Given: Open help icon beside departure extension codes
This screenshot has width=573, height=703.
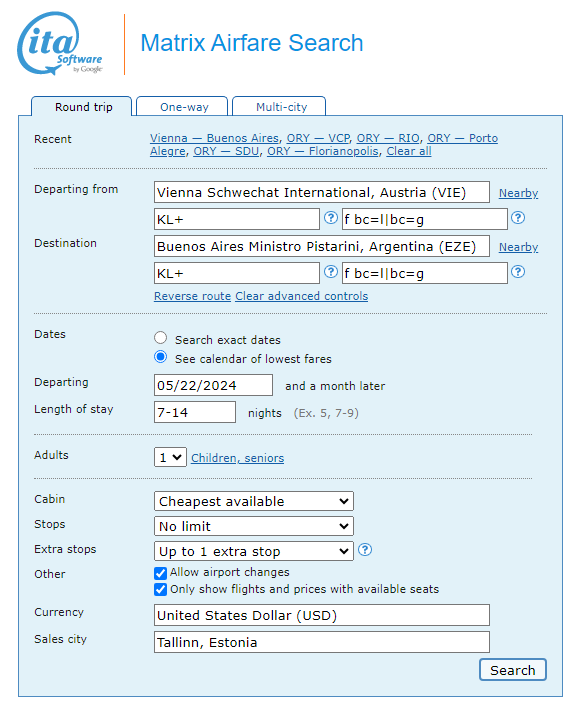Looking at the screenshot, I should pyautogui.click(x=518, y=218).
